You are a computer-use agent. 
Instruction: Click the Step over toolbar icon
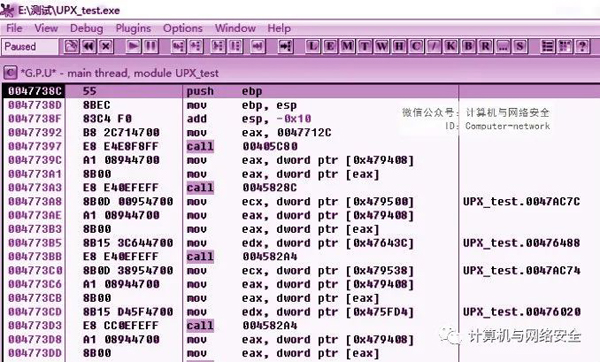point(195,47)
